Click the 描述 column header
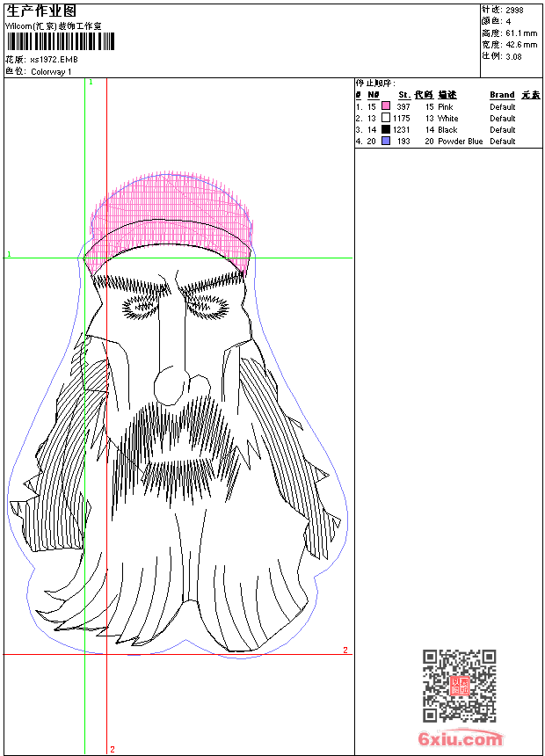 pyautogui.click(x=447, y=95)
